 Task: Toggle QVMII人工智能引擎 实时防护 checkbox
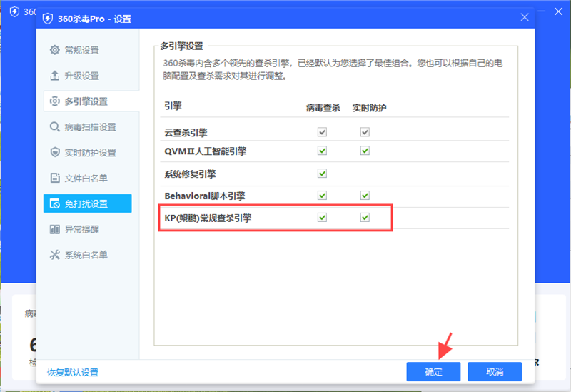click(365, 151)
